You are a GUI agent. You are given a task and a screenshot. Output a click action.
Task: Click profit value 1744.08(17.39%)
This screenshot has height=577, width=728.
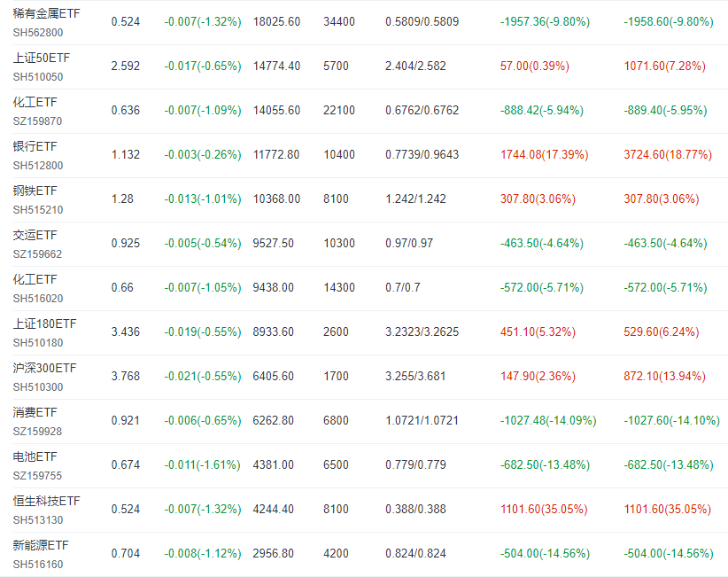(x=544, y=155)
